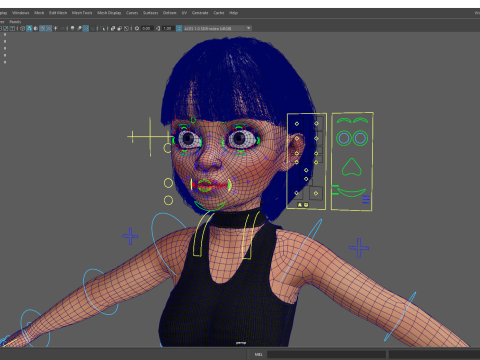Viewport: 480px width, 360px height.
Task: Select top-left diamond slider in facial panel
Action: (x=297, y=124)
